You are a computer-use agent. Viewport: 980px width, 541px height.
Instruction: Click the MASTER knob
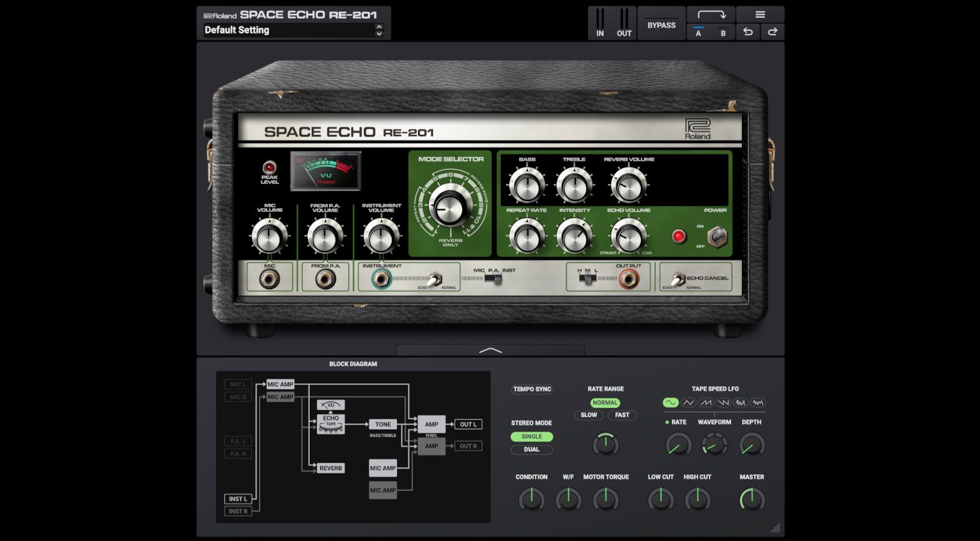[752, 500]
